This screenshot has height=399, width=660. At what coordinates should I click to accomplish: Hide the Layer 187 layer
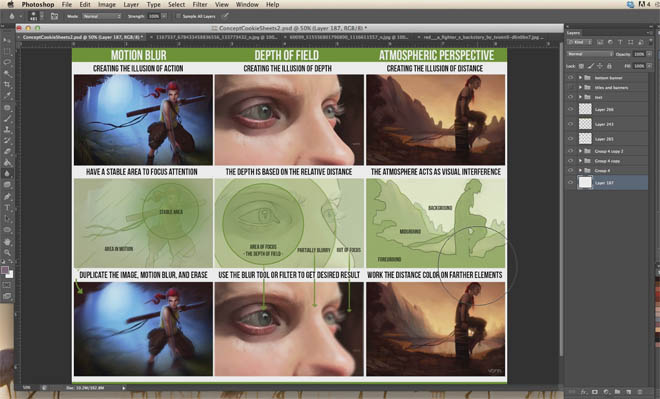(x=571, y=183)
